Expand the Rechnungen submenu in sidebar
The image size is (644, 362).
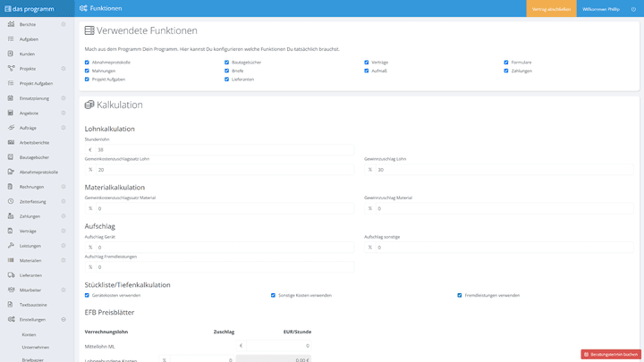click(64, 187)
